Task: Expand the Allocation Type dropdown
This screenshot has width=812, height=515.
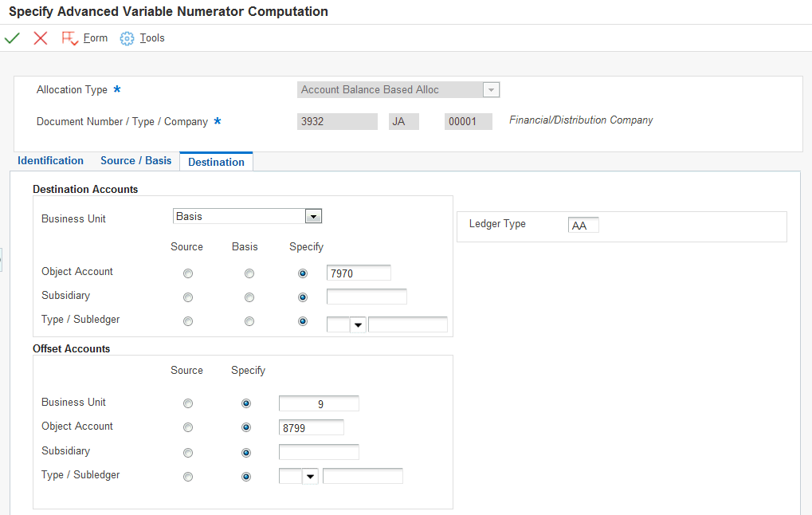Action: click(492, 90)
